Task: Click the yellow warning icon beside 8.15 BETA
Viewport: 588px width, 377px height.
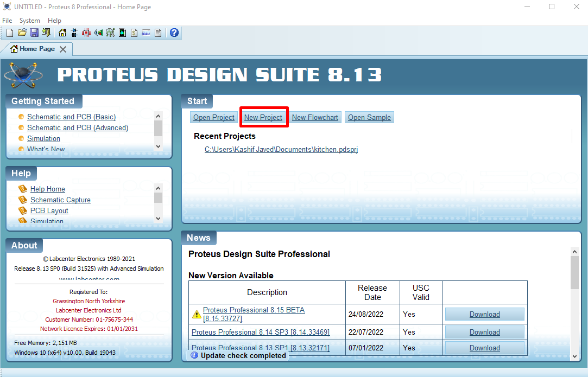Action: (x=197, y=315)
